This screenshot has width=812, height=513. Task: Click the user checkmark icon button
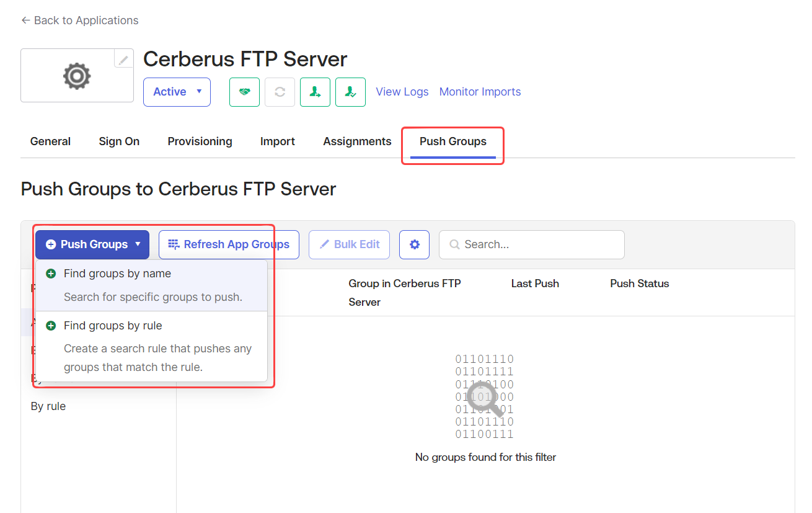pyautogui.click(x=350, y=92)
